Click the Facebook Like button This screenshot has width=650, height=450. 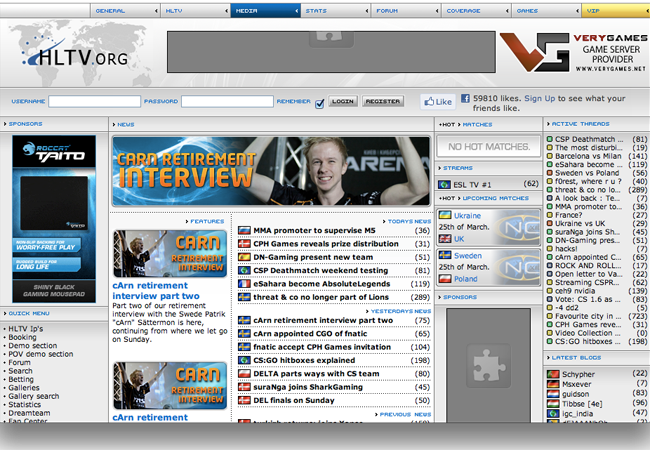coord(438,102)
